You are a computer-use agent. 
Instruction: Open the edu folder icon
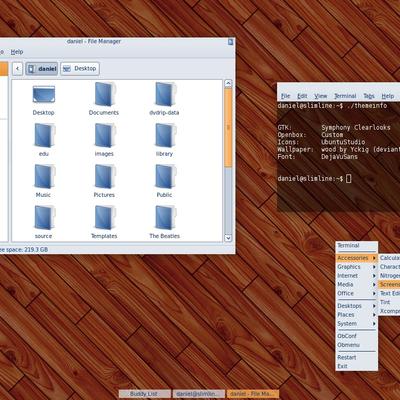click(x=44, y=136)
